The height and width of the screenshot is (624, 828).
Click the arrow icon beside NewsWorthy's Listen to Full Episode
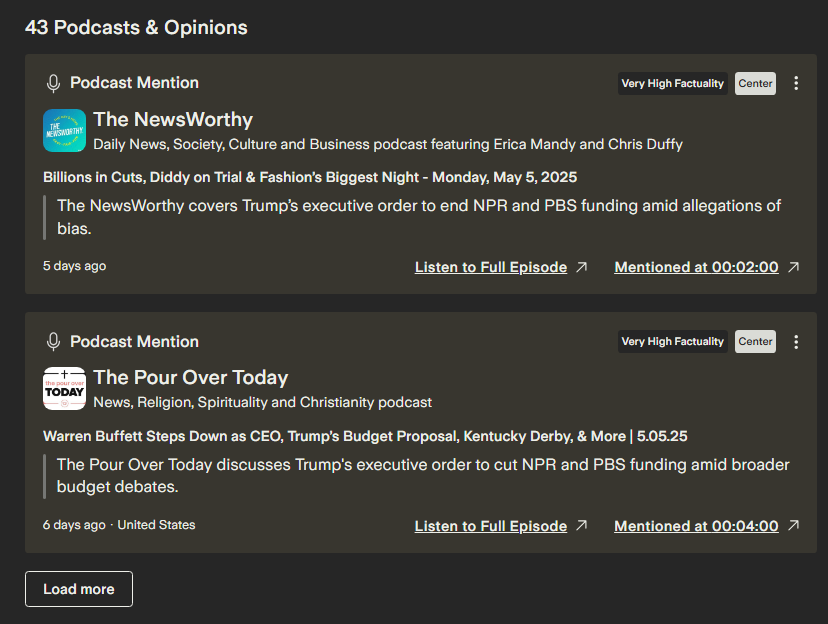(581, 267)
